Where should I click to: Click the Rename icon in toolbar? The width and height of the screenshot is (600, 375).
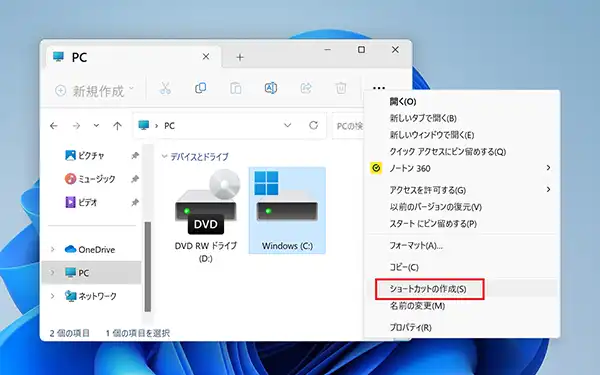tap(271, 88)
